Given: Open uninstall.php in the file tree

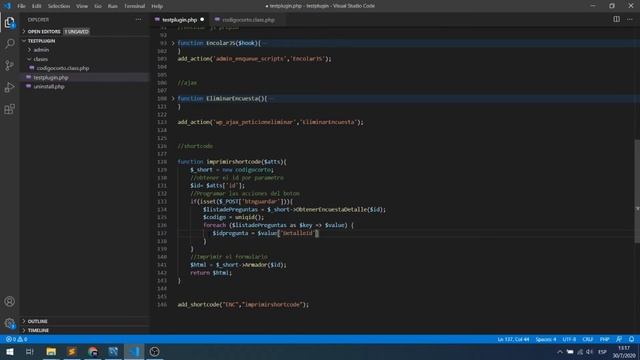Looking at the screenshot, I should point(49,87).
